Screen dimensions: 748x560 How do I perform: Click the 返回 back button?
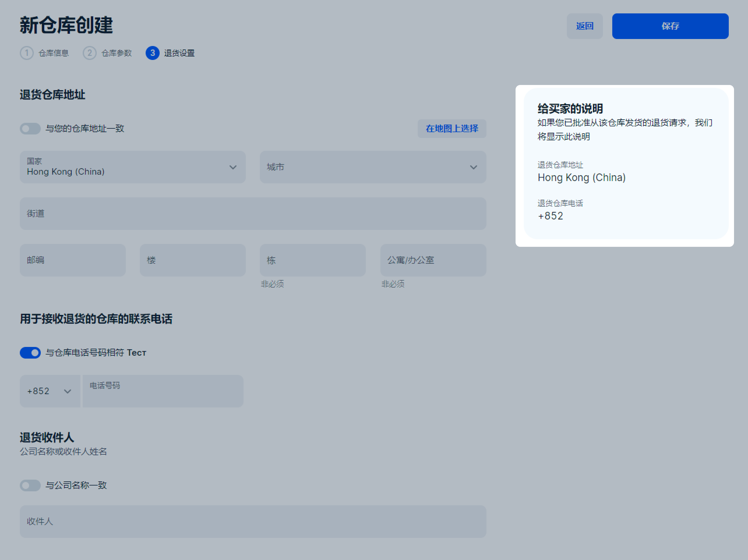584,26
